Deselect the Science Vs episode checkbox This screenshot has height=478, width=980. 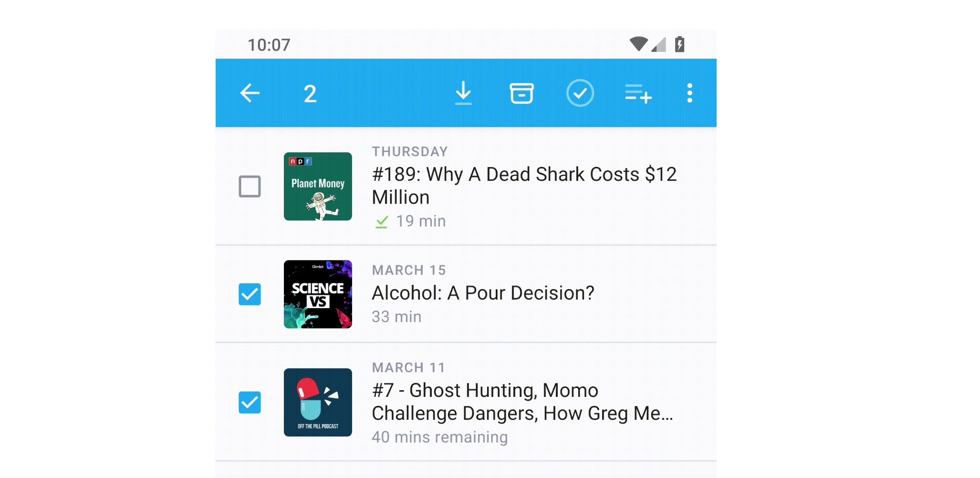coord(250,295)
